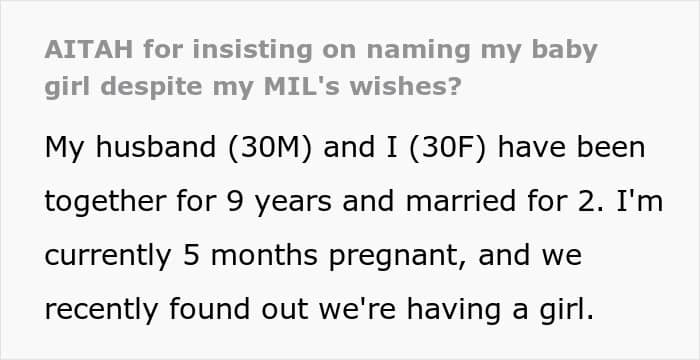Click the word "currently"

[x=108, y=256]
